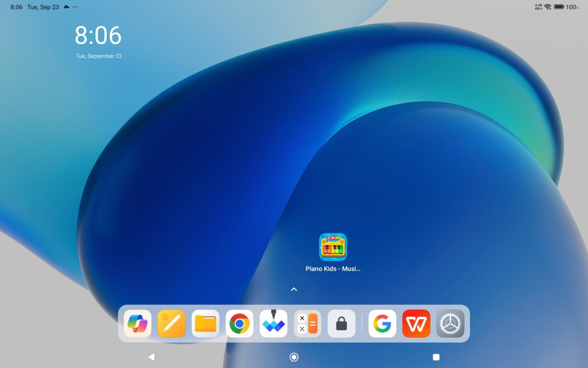Tap the padlock lock icon in dock

[x=342, y=324]
